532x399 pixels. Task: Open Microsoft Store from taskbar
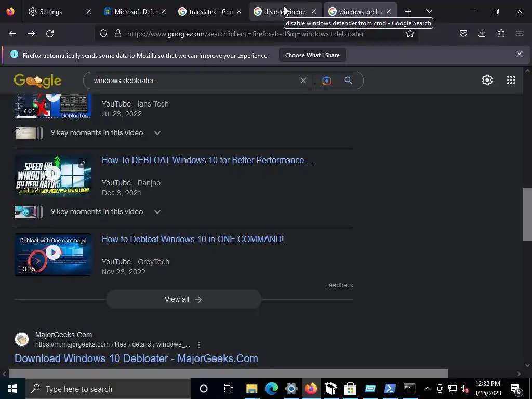pos(351,389)
